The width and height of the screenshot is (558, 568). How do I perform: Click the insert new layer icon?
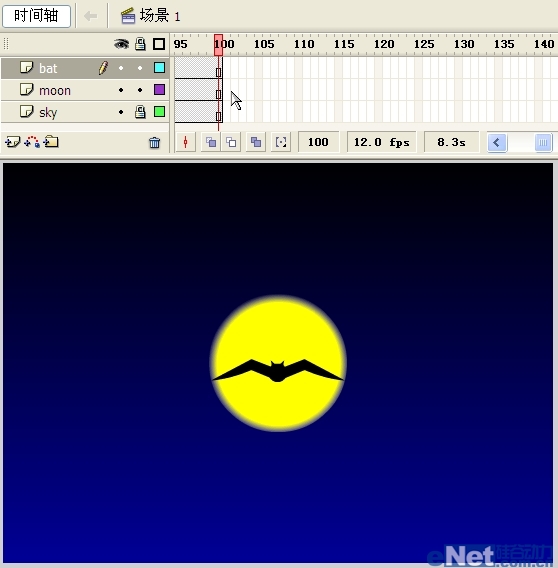click(x=12, y=142)
